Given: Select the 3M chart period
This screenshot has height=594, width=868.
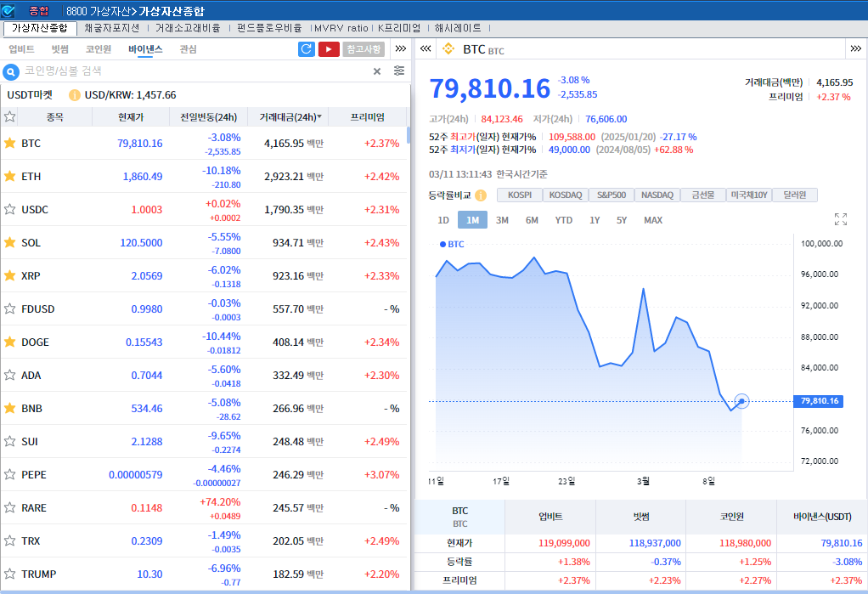Looking at the screenshot, I should tap(502, 220).
